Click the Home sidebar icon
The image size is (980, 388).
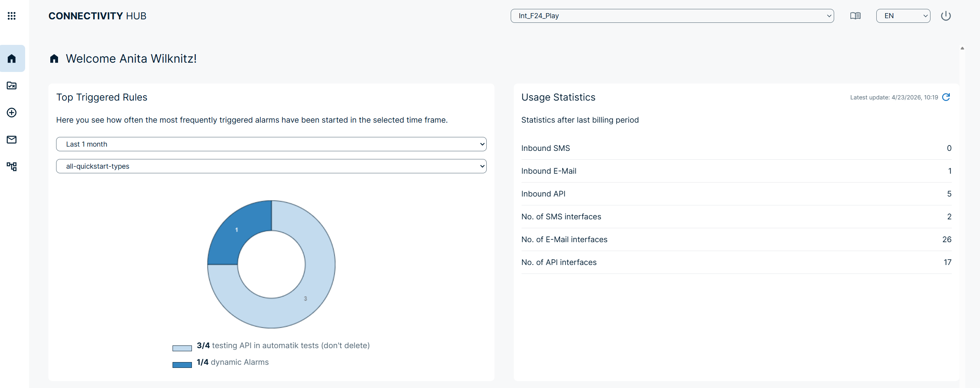(x=12, y=58)
